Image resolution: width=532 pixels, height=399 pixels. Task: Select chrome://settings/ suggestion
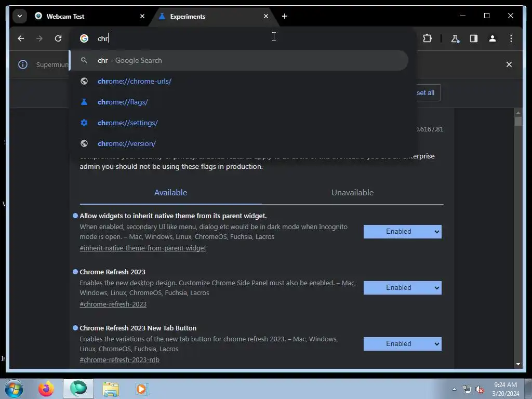pyautogui.click(x=239, y=123)
